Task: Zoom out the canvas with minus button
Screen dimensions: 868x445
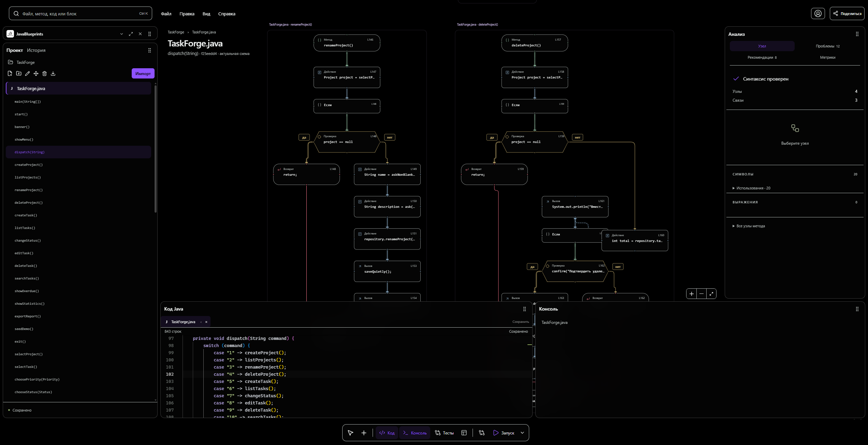Action: click(x=701, y=293)
